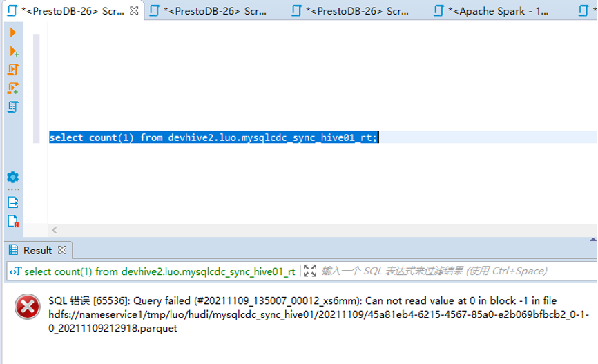Run the SQL statement with the orange play icon
This screenshot has width=598, height=364.
click(x=12, y=32)
